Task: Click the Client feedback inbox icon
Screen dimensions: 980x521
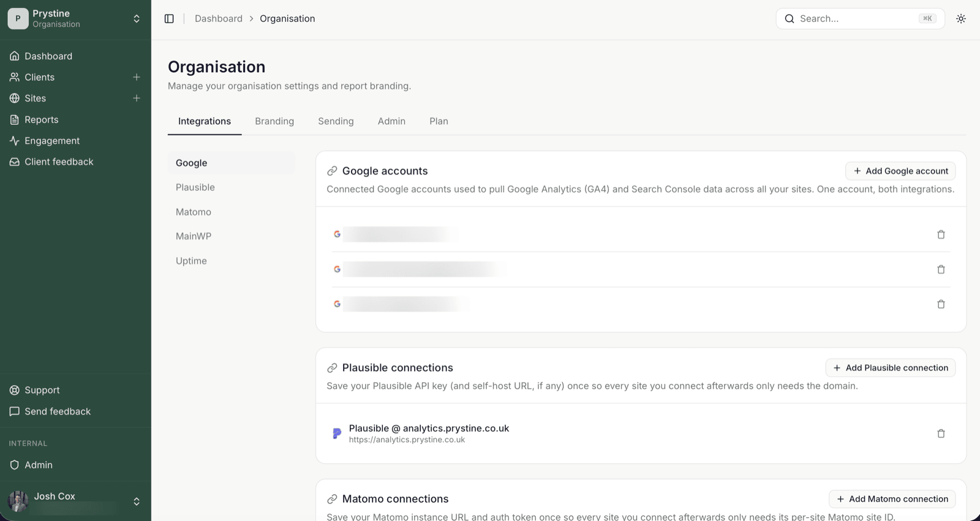Action: tap(15, 162)
